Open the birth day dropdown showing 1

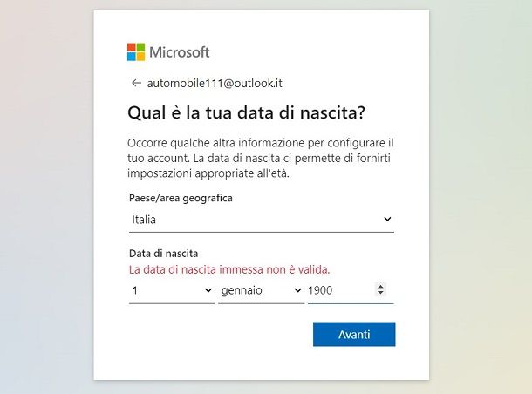pyautogui.click(x=172, y=290)
